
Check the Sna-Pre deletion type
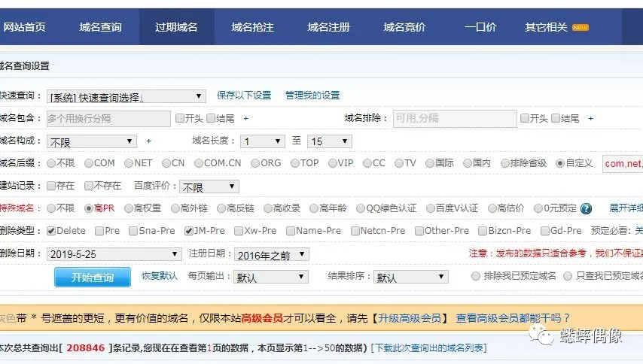[x=133, y=231]
